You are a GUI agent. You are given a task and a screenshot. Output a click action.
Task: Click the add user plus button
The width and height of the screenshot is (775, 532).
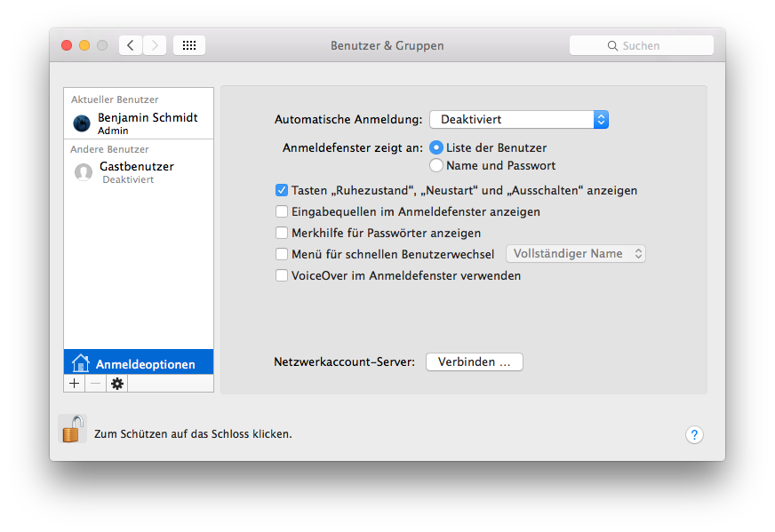click(75, 384)
